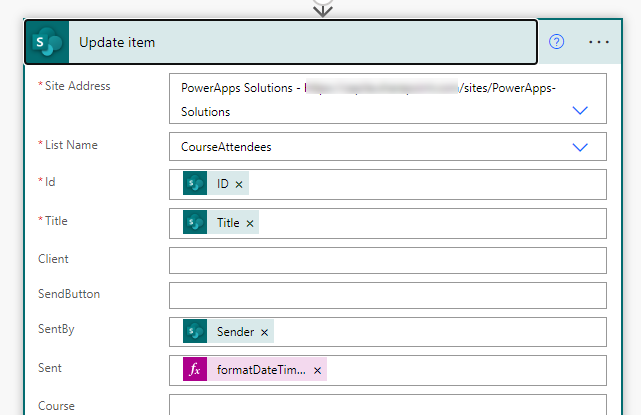Click the SendButton field label
The width and height of the screenshot is (641, 415).
[69, 294]
